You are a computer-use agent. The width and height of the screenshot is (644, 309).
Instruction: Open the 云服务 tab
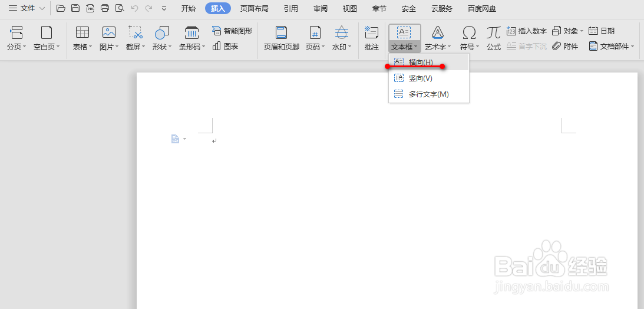point(442,9)
